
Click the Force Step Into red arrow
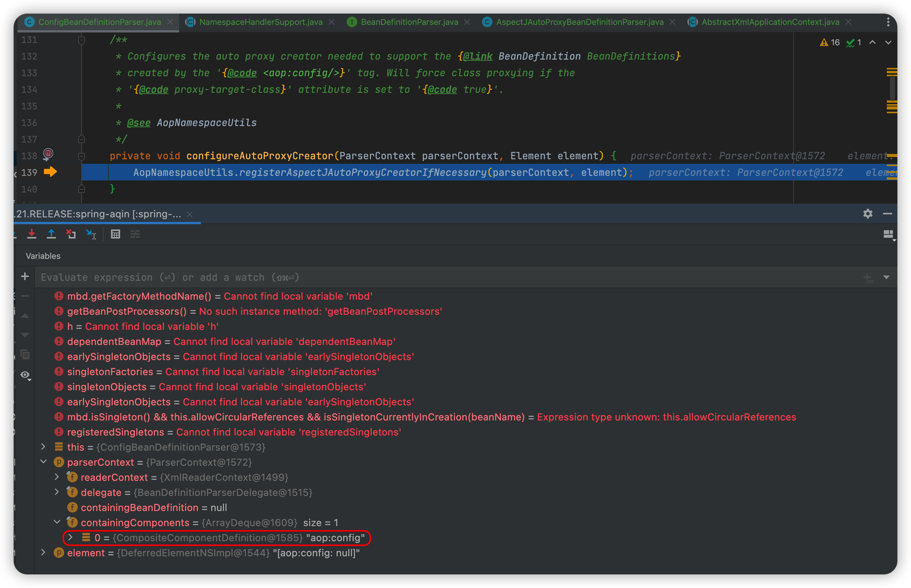(32, 234)
